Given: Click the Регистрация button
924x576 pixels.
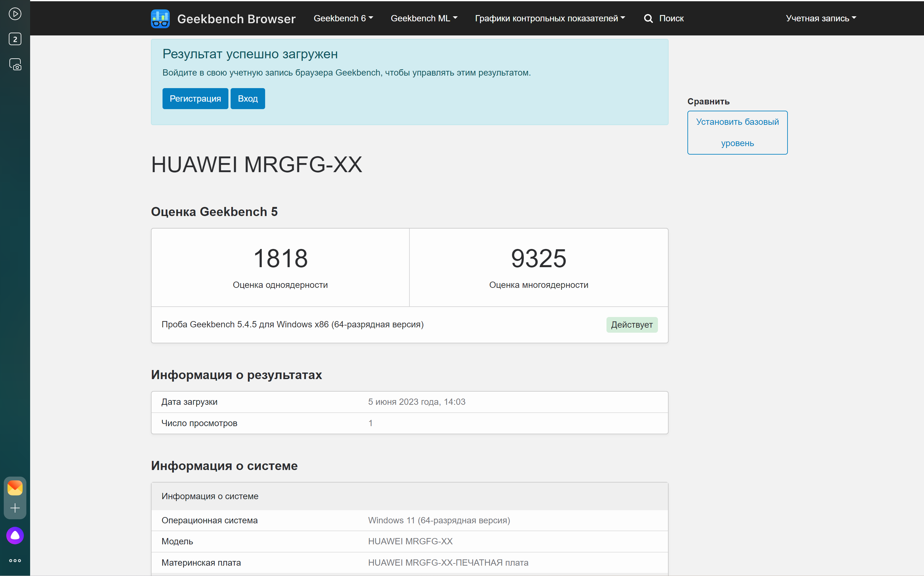Looking at the screenshot, I should coord(195,99).
